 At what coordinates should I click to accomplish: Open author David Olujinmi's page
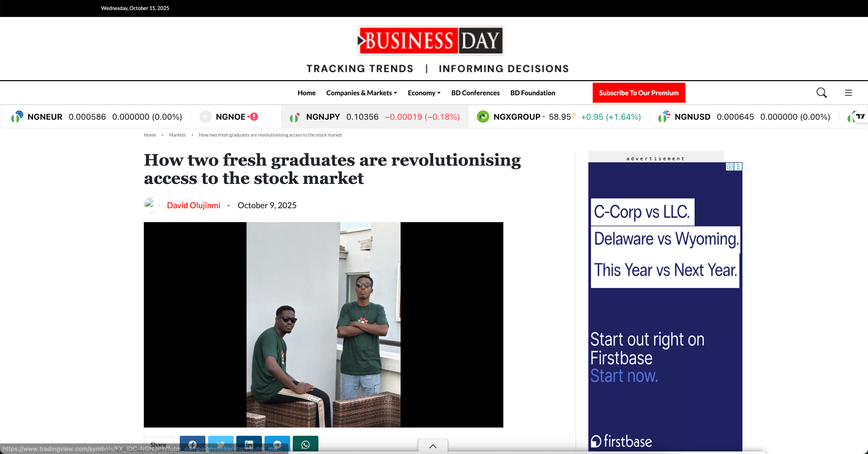pos(193,205)
